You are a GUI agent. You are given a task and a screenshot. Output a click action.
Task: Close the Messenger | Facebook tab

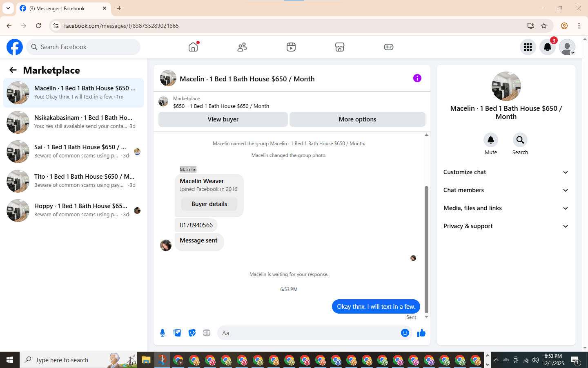105,8
